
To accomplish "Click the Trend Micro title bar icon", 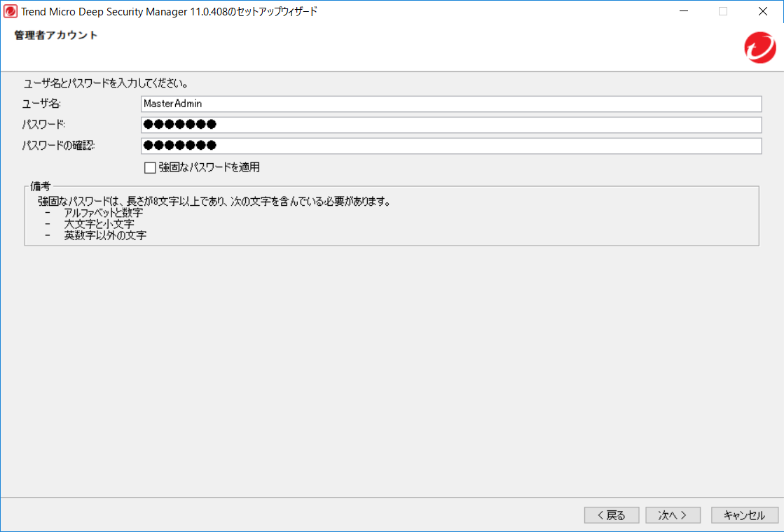I will tap(10, 11).
